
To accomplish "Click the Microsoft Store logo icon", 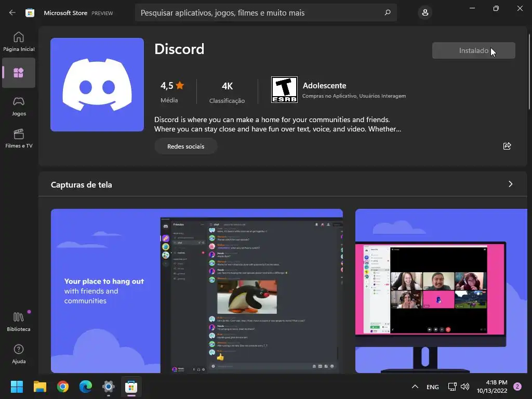I will click(x=30, y=13).
